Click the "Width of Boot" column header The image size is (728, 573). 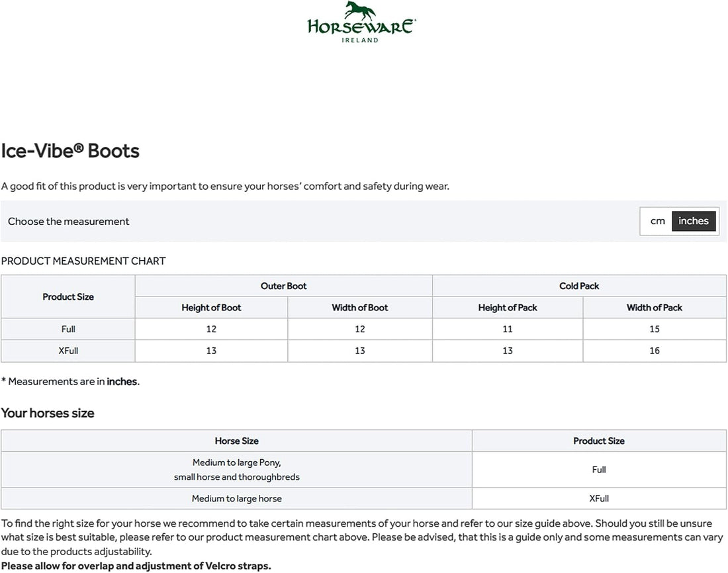point(360,308)
